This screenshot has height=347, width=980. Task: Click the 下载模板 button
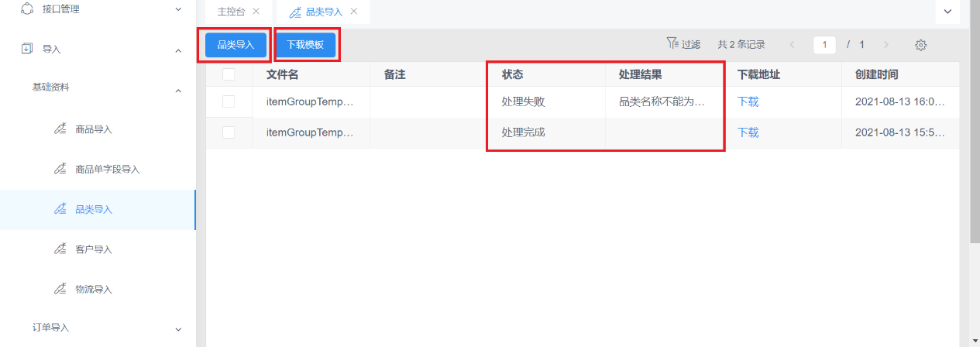(305, 45)
